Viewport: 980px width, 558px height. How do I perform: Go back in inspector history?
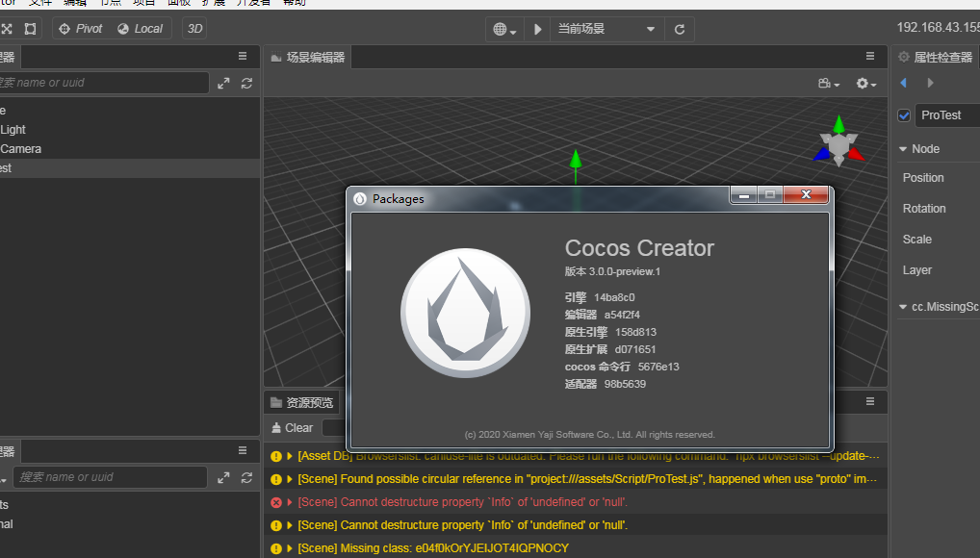tap(903, 83)
